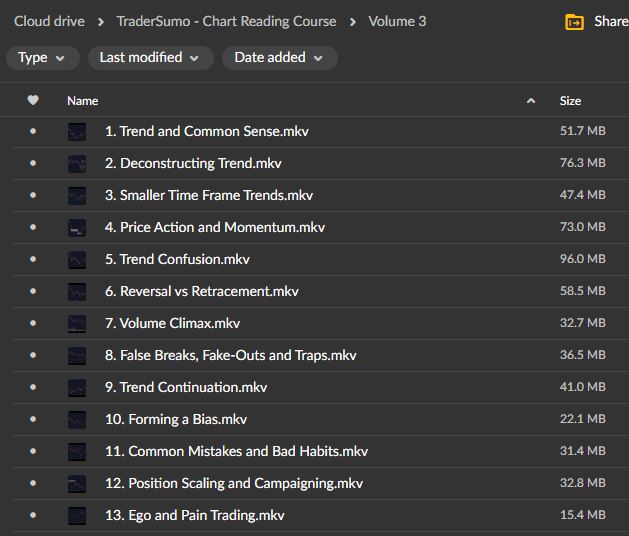Click the Share folder icon
629x536 pixels.
coord(574,22)
